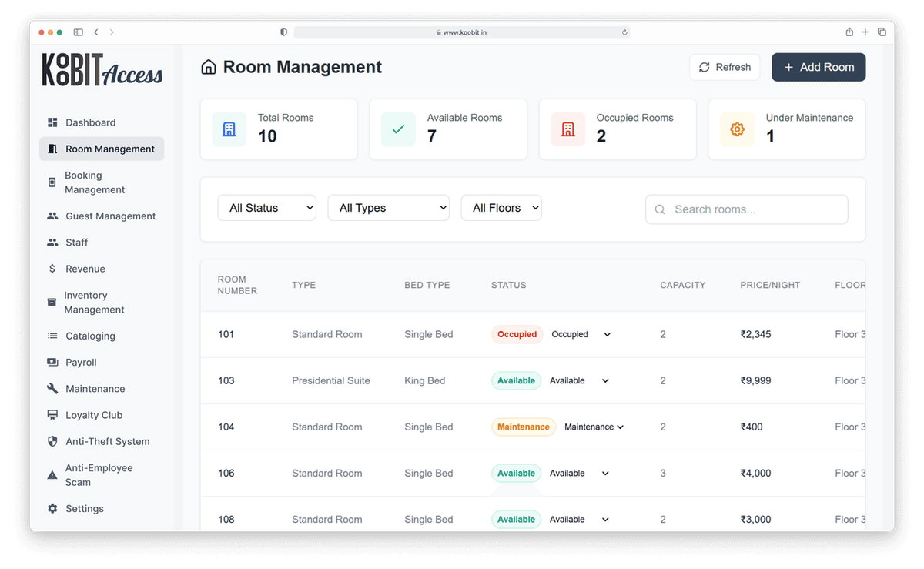Viewport: 924px width, 569px height.
Task: Click the Maintenance wrench icon in sidebar
Action: click(x=52, y=389)
